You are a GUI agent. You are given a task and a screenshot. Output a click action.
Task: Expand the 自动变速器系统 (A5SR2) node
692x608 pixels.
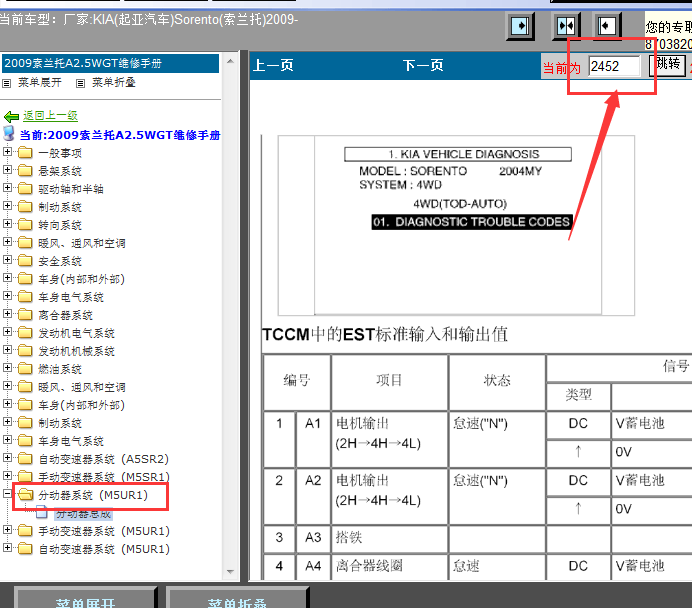(x=7, y=458)
